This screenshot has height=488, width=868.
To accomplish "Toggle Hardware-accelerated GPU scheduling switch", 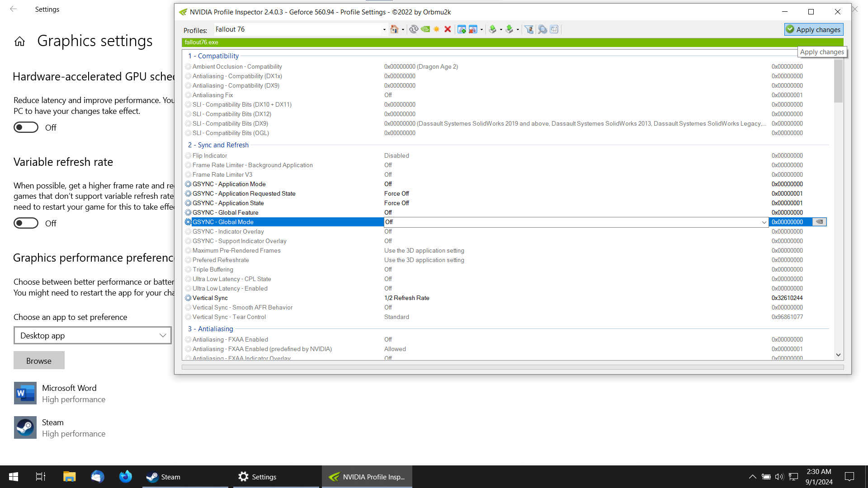I will 26,127.
